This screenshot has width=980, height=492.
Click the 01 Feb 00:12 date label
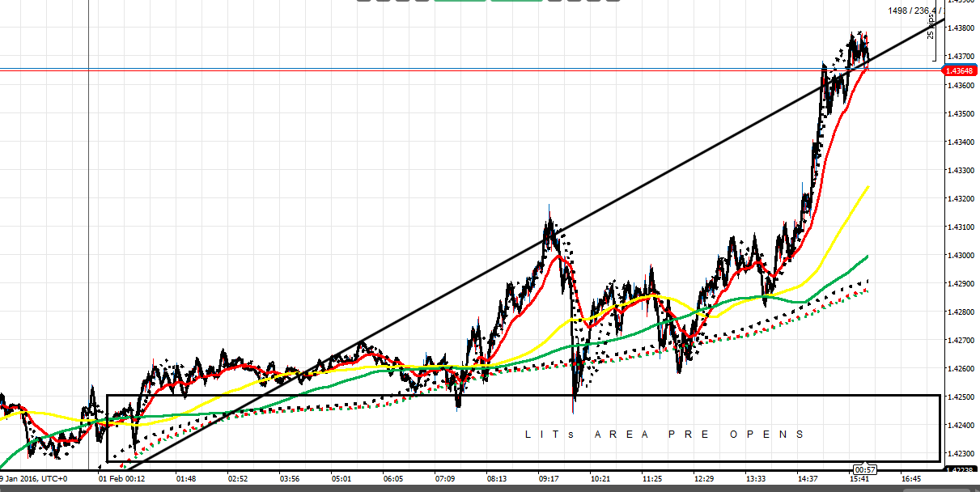[123, 479]
